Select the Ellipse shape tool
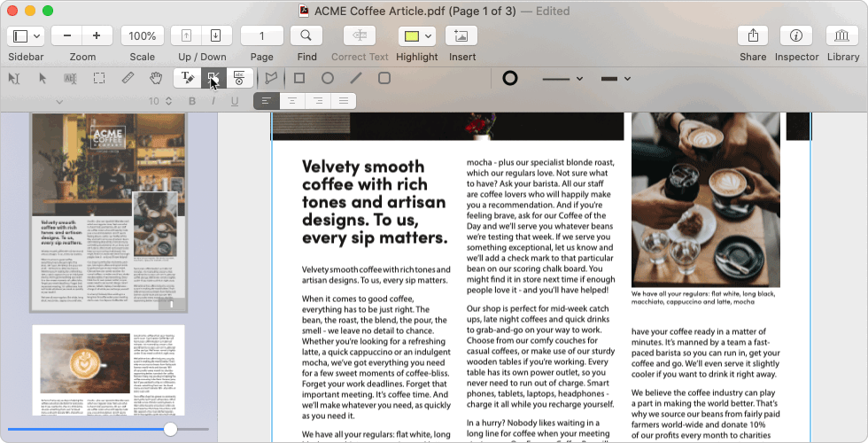The image size is (868, 443). click(328, 79)
